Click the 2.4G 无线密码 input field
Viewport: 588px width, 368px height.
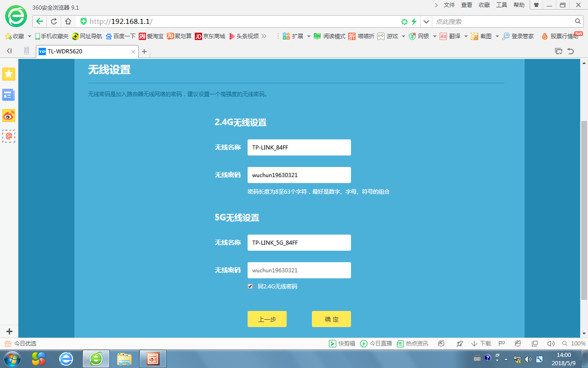299,175
